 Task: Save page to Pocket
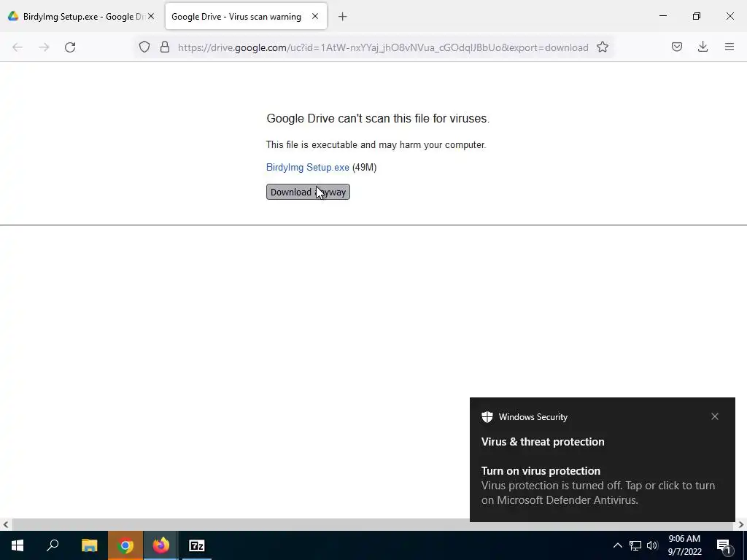click(676, 47)
